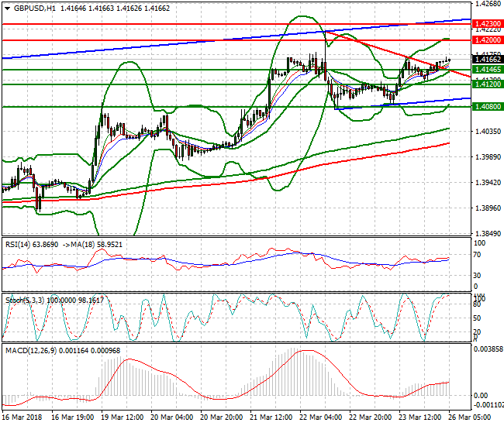Screen dimensions: 504x426
Task: Click the RSI 30 level scale label
Action: [x=478, y=276]
